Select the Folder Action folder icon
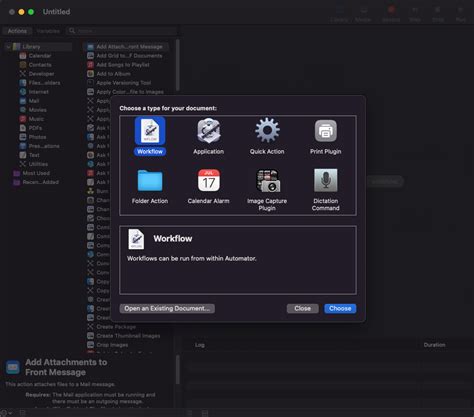This screenshot has height=417, width=474. pos(150,180)
